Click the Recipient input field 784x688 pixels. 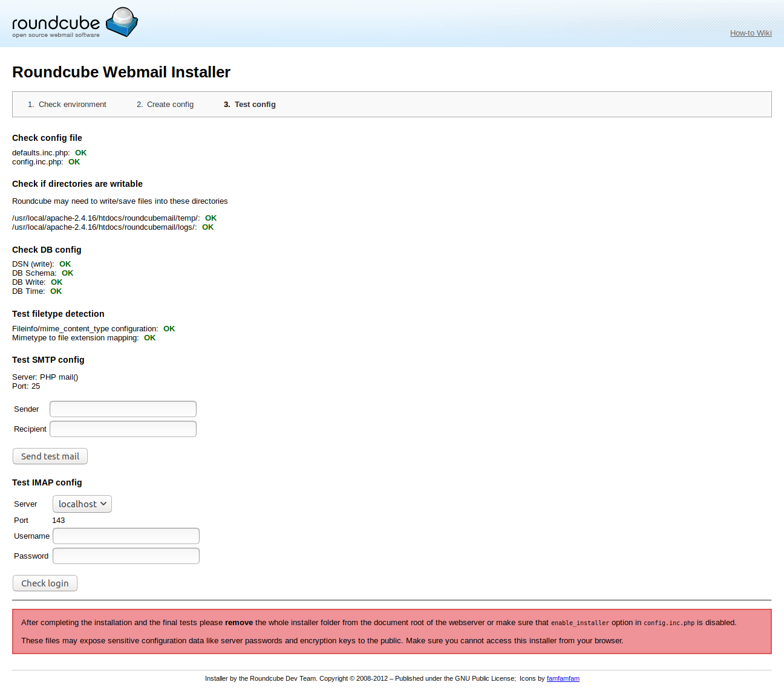122,429
